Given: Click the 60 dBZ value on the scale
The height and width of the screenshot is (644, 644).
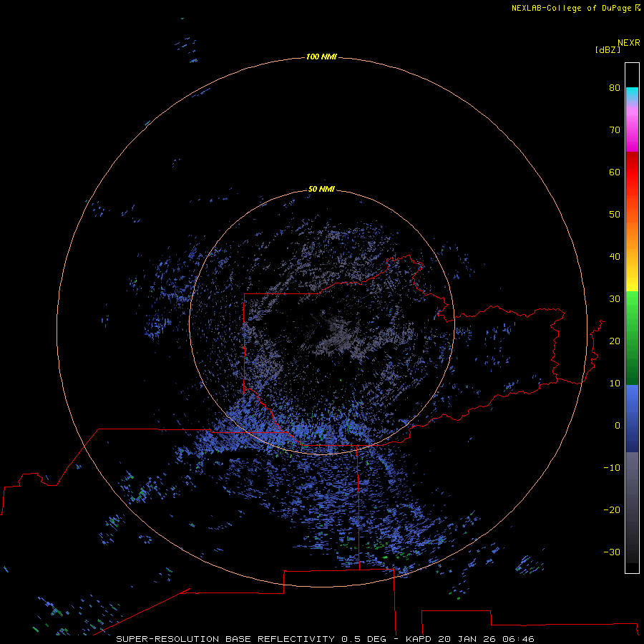Looking at the screenshot, I should pos(615,172).
